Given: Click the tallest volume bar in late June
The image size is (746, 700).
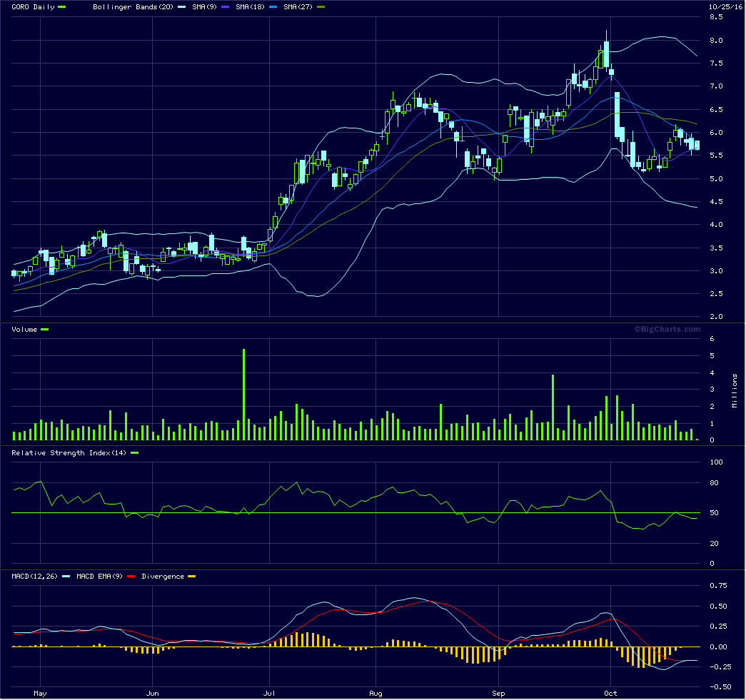Looking at the screenshot, I should (244, 394).
